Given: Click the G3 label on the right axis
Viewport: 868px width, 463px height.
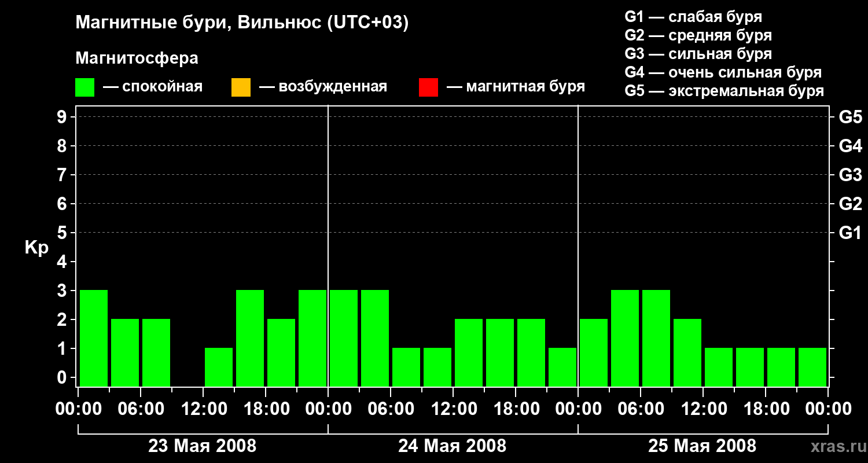Looking at the screenshot, I should click(x=851, y=175).
